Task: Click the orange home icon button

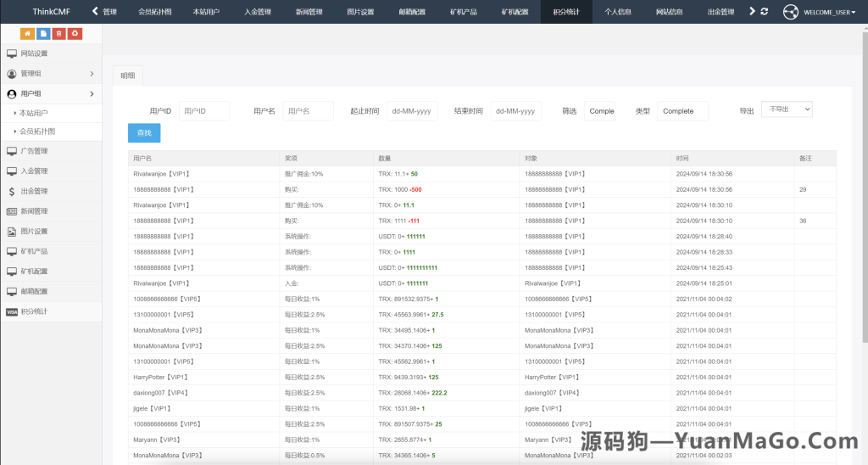Action: (x=27, y=34)
